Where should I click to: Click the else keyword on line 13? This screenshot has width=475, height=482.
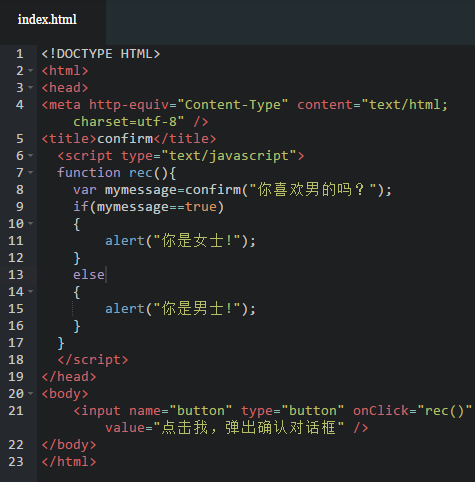tap(89, 275)
